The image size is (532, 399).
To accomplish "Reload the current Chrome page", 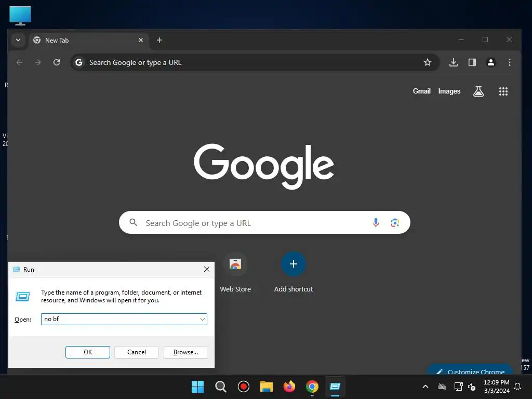I will click(x=57, y=62).
